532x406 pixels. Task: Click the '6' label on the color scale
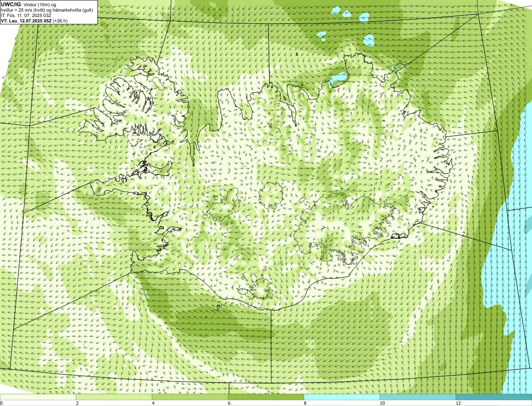point(229,403)
